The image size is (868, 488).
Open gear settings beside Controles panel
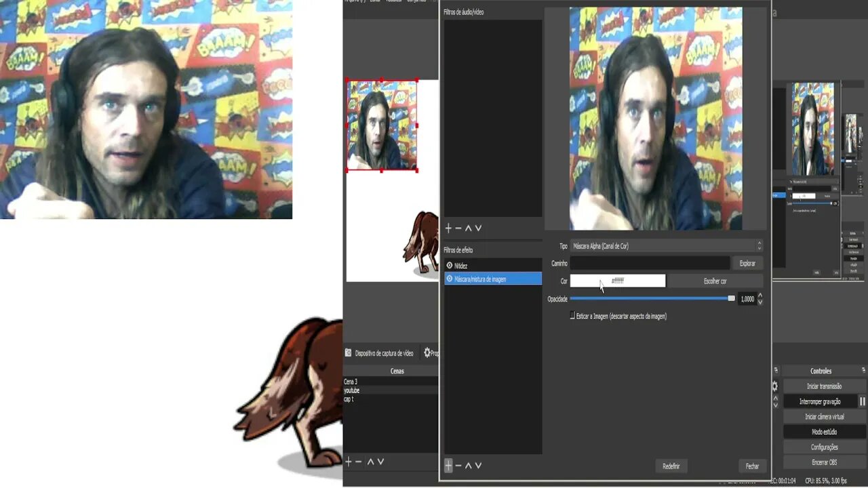coord(775,386)
